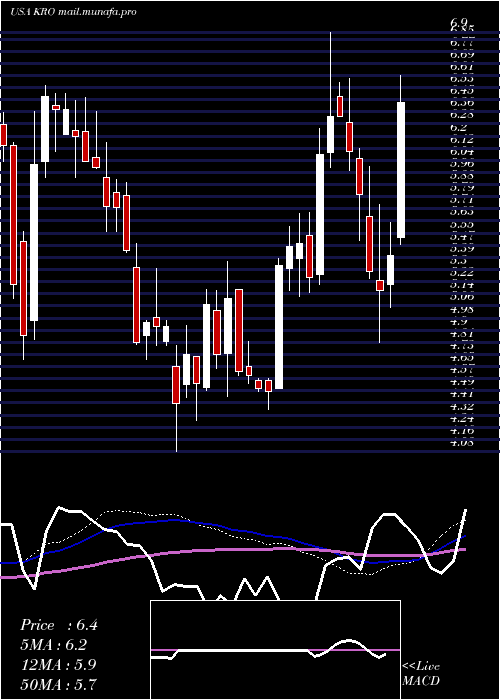Click the 4.98 price axis label
The height and width of the screenshot is (700, 500).
point(462,308)
